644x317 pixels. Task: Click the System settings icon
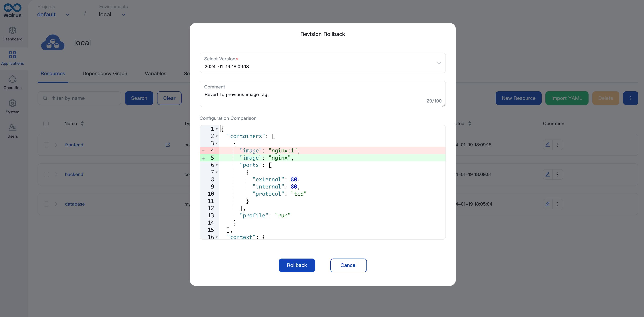tap(12, 106)
